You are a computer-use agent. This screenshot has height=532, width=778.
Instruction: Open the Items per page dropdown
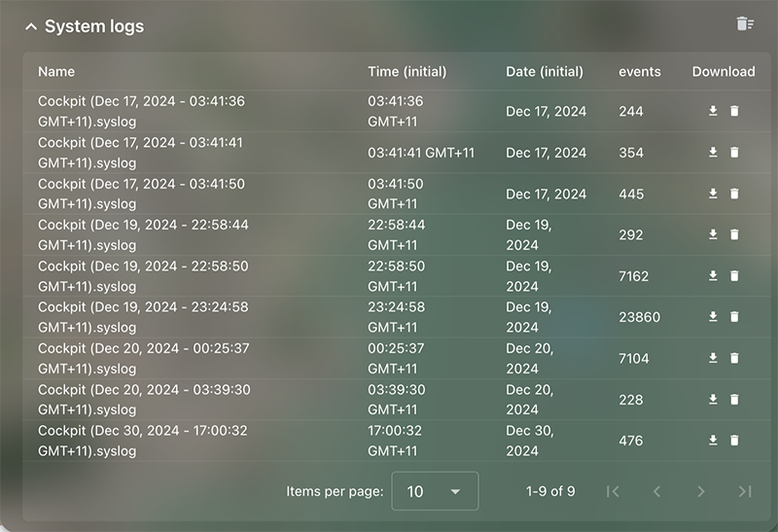tap(435, 491)
